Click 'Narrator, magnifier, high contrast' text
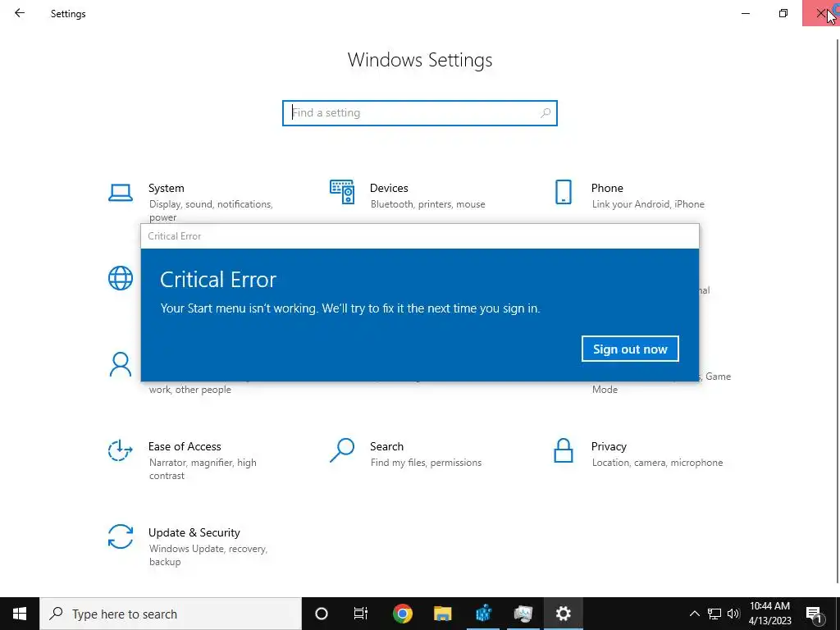This screenshot has width=840, height=630. tap(203, 468)
